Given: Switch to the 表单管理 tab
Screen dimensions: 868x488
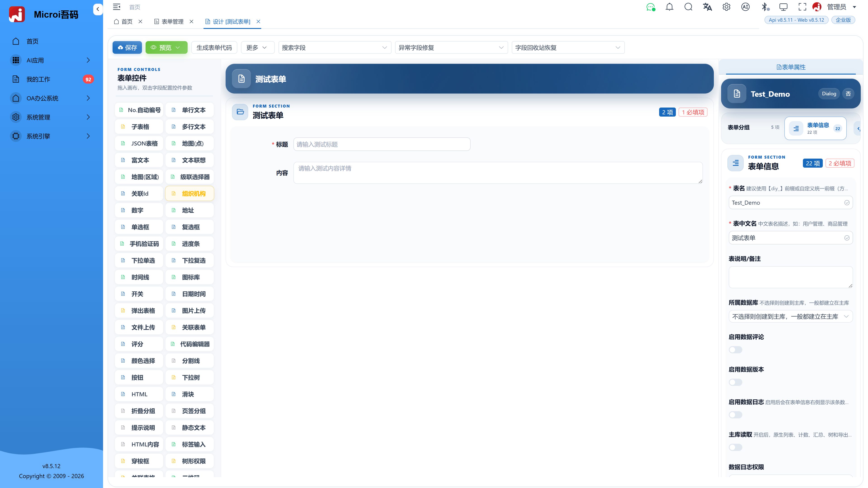Looking at the screenshot, I should [172, 21].
